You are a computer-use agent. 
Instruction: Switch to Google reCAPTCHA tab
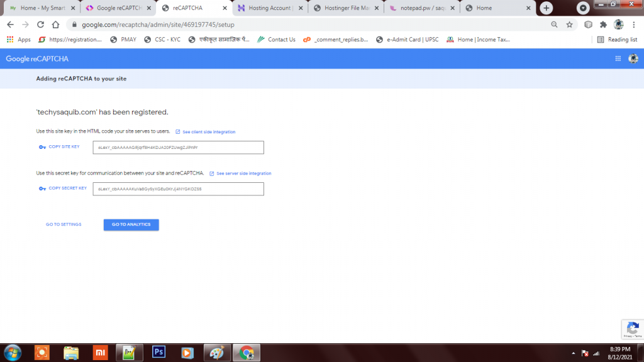[x=119, y=8]
